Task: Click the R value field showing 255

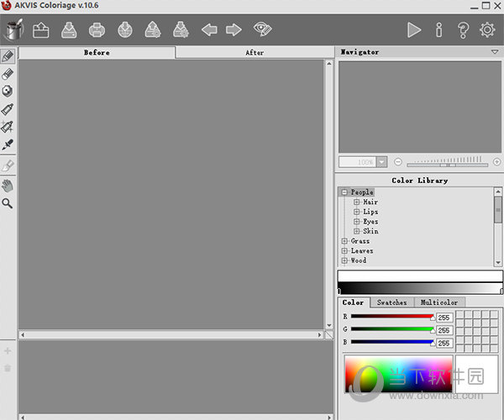Action: coord(444,318)
